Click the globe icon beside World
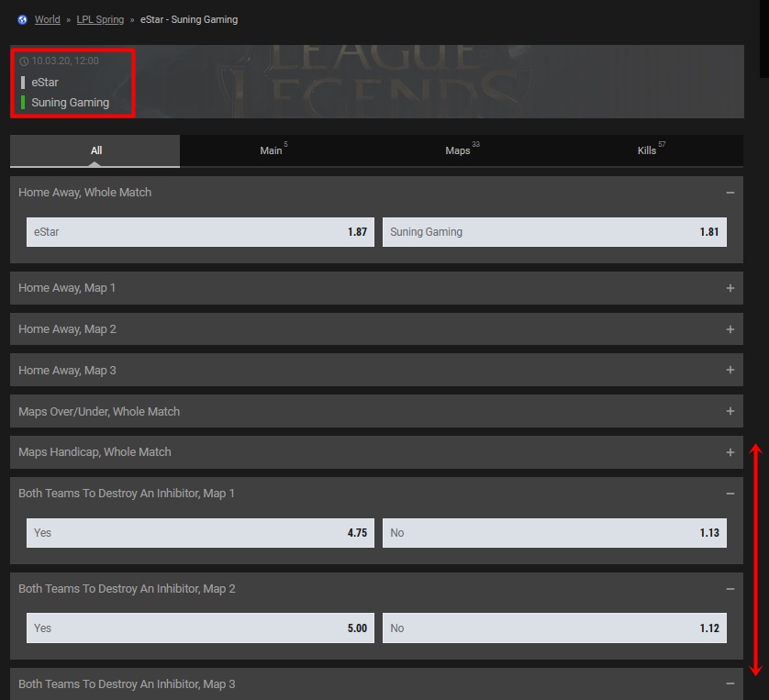Viewport: 769px width, 700px height. point(23,19)
